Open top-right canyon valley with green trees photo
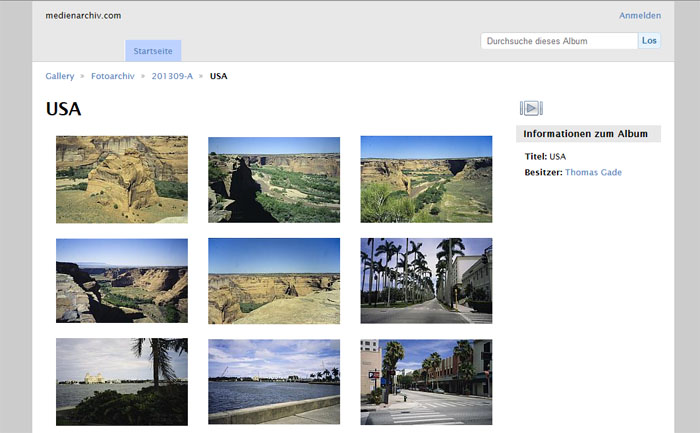 click(426, 179)
